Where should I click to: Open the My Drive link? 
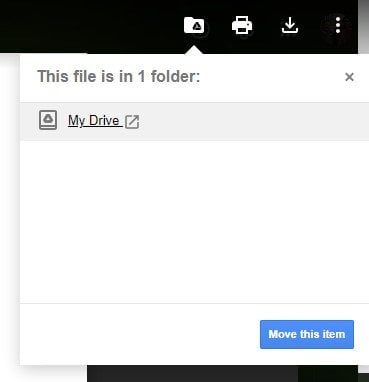(94, 121)
